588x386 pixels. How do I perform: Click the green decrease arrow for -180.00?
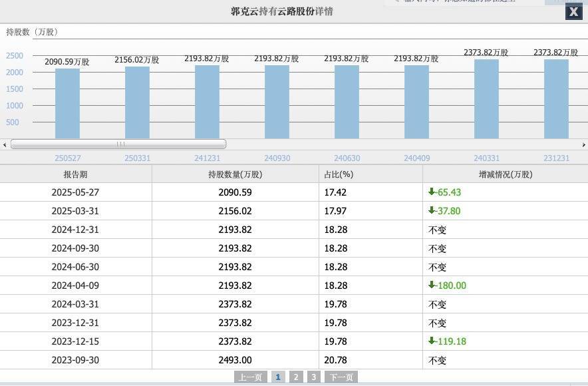click(x=432, y=285)
